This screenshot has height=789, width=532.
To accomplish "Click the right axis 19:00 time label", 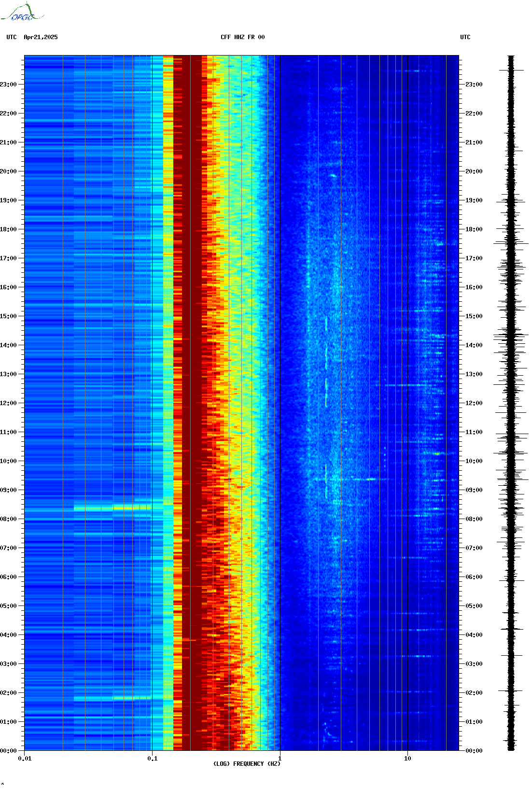I will 474,200.
